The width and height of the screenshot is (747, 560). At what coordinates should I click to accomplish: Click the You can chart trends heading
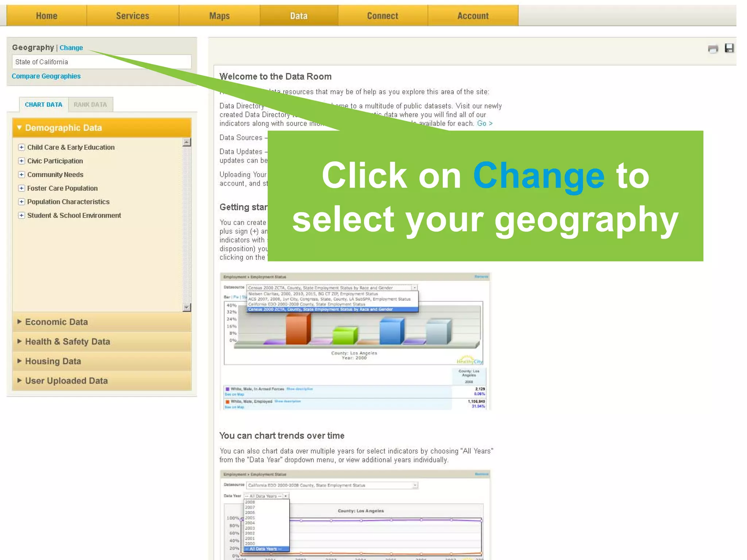pyautogui.click(x=282, y=436)
